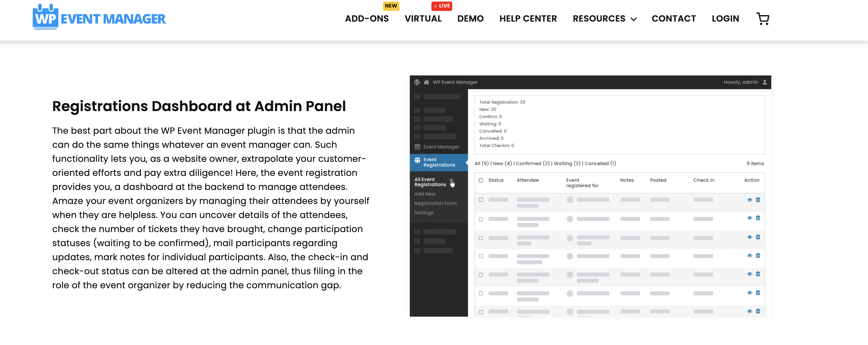The image size is (868, 345).
Task: View first registration using eye icon
Action: coord(749,200)
